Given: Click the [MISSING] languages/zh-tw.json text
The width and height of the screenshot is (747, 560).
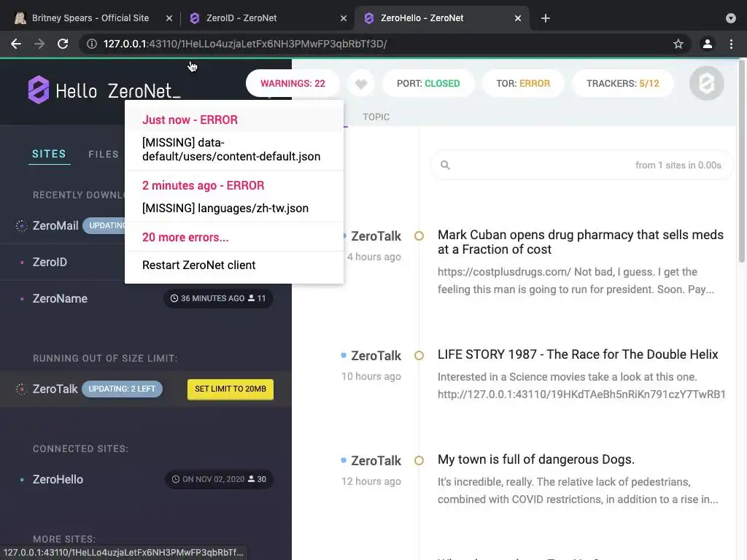Looking at the screenshot, I should pyautogui.click(x=225, y=209).
